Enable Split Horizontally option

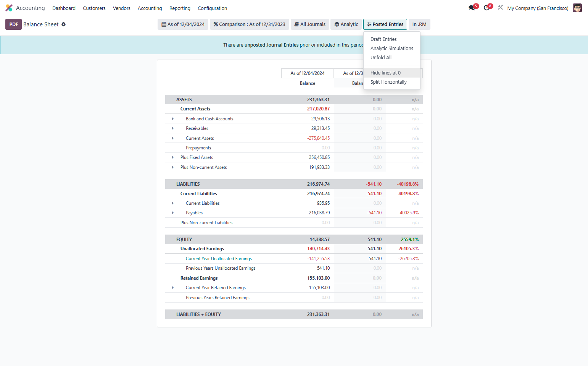click(x=392, y=82)
